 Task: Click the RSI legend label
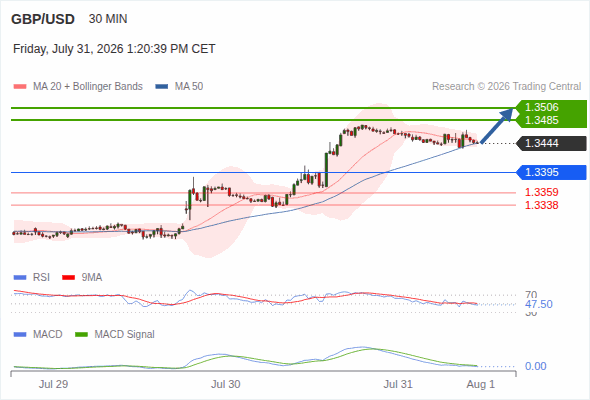[x=41, y=278]
